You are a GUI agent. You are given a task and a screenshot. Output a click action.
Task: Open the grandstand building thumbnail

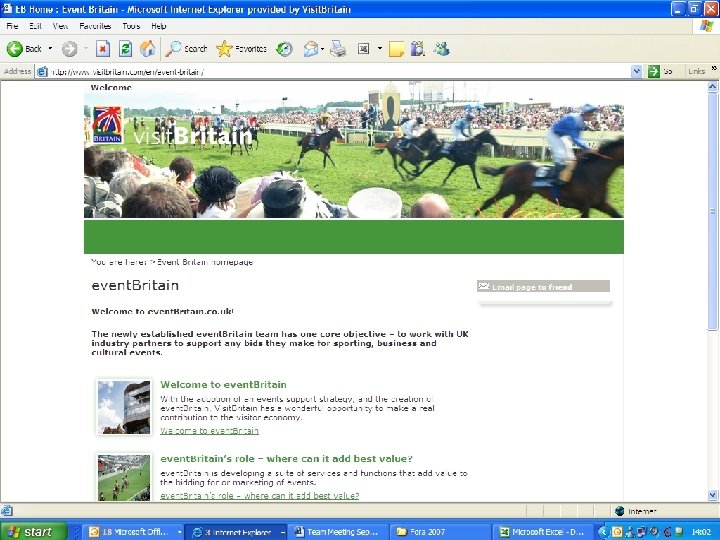pyautogui.click(x=124, y=407)
